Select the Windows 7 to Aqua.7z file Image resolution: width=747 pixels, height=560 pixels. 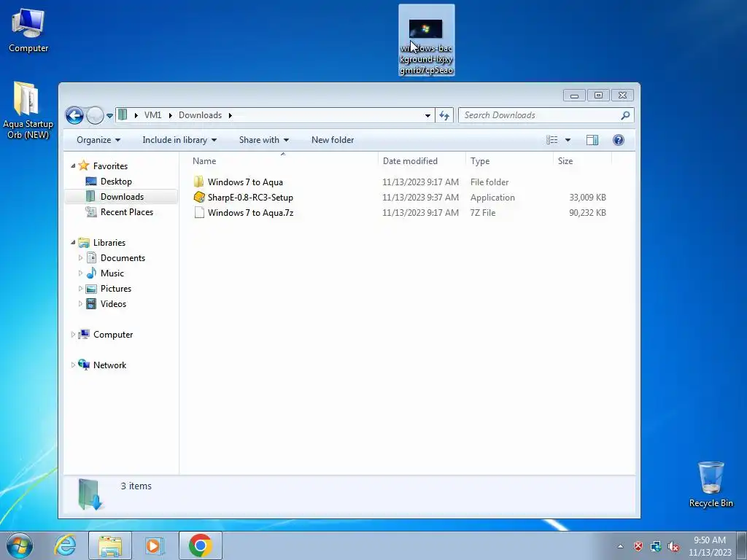coord(250,213)
